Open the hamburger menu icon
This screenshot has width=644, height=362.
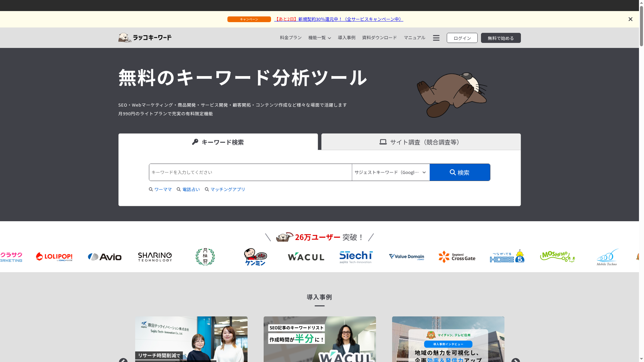[436, 38]
